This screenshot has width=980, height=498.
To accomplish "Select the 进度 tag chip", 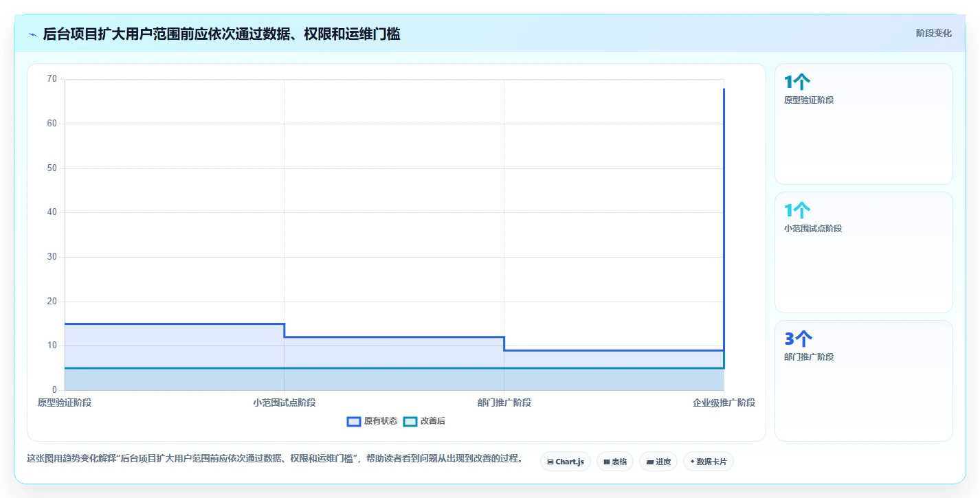I will coord(658,462).
